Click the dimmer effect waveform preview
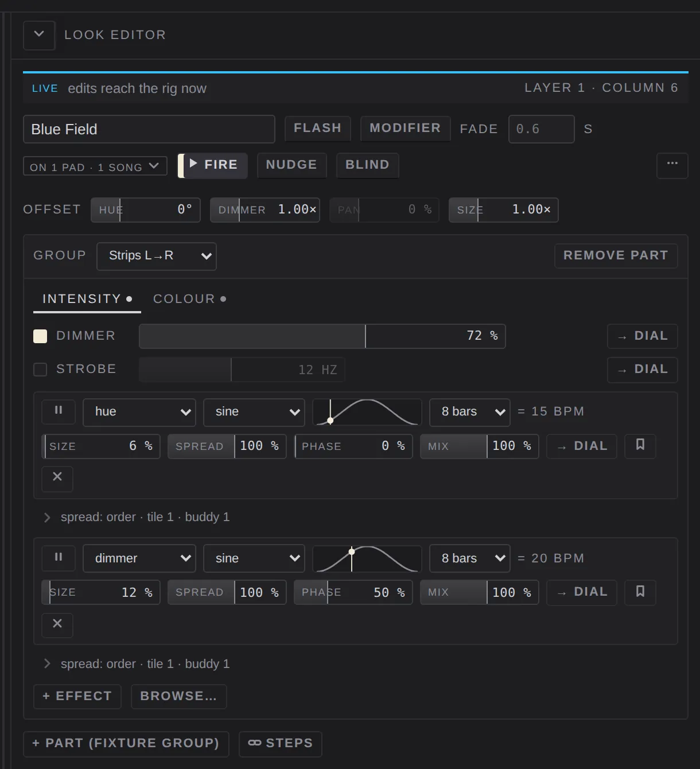This screenshot has width=700, height=769. point(367,558)
